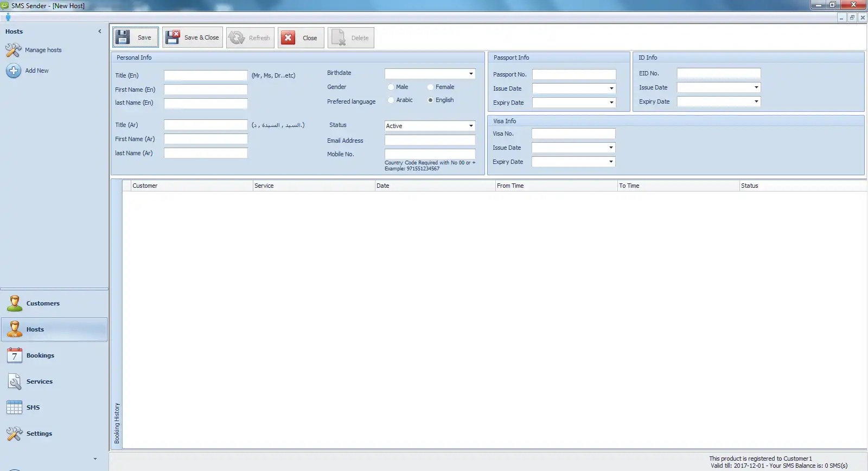This screenshot has width=868, height=471.
Task: Select Male gender option
Action: tap(391, 87)
